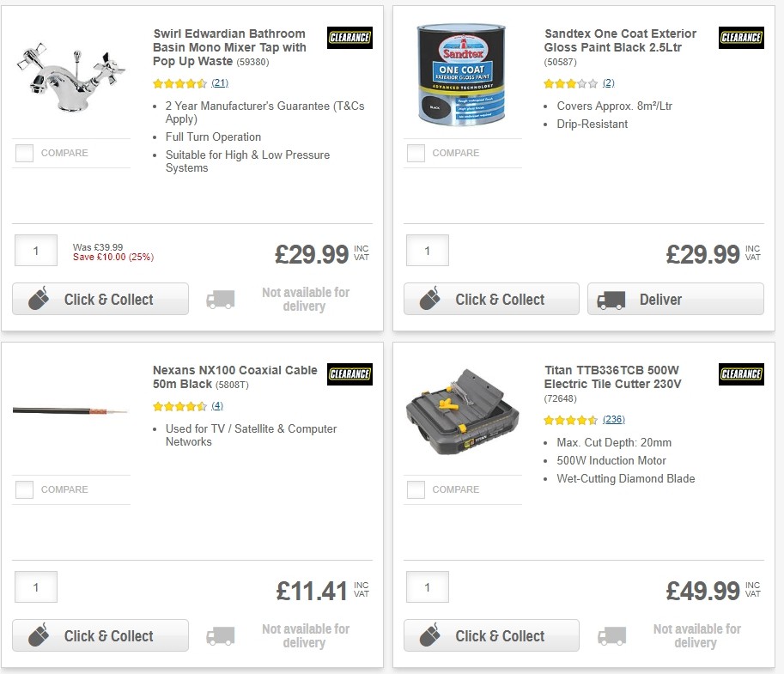Click the CLEARANCE badge on the Titan tile cutter
This screenshot has width=784, height=674.
[x=740, y=374]
